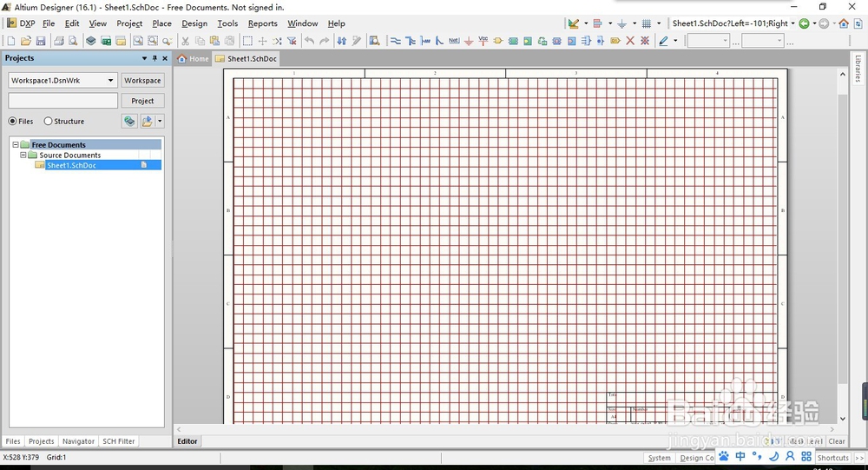Open the Workspace1.DsnWrk dropdown
This screenshot has width=868, height=470.
[111, 81]
